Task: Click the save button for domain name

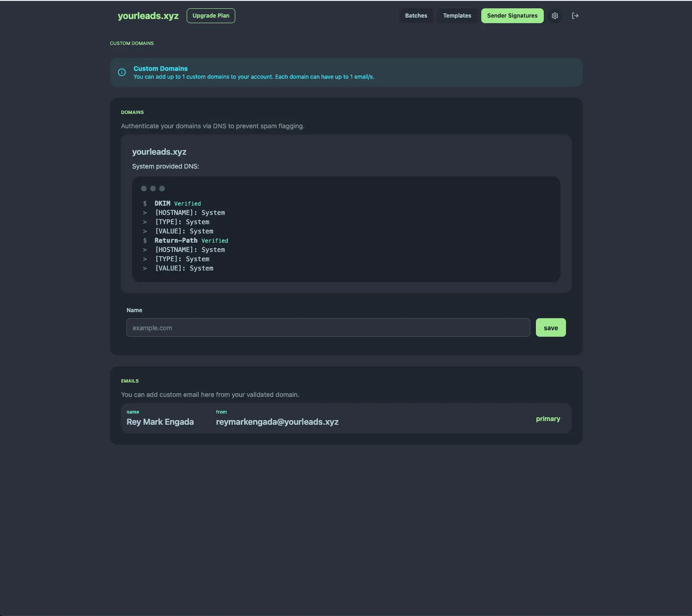Action: pos(551,327)
